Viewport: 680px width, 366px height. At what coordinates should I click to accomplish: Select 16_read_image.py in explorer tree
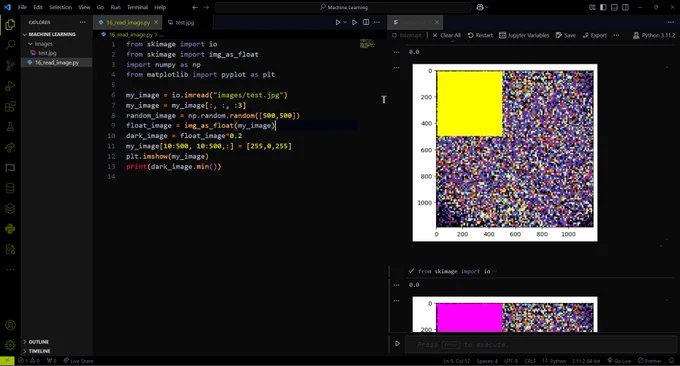click(x=57, y=62)
